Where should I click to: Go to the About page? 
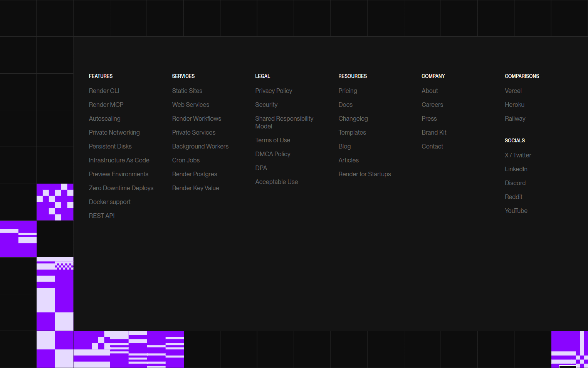430,91
